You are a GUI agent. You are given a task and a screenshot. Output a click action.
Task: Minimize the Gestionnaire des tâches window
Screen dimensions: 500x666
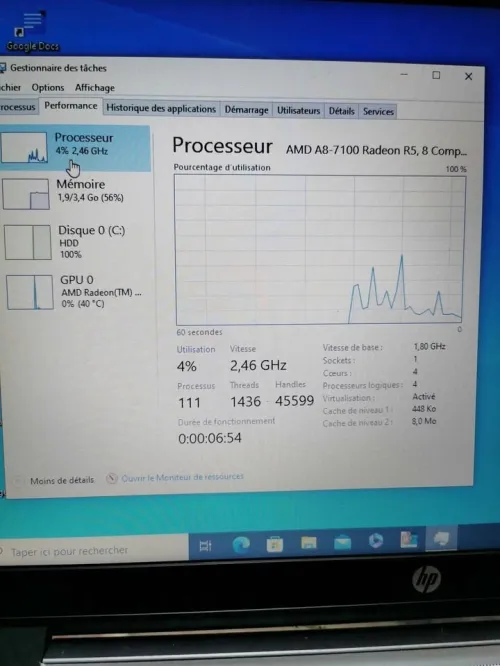coord(404,74)
